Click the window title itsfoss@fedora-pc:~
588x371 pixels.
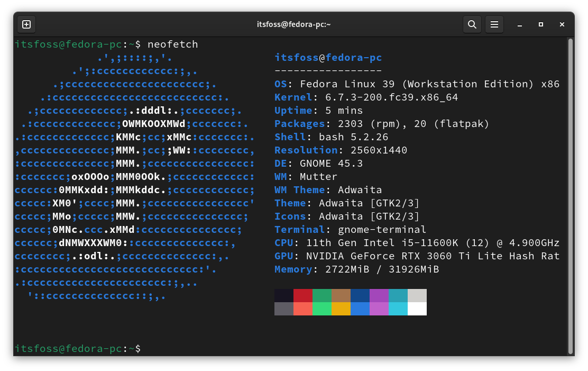[x=294, y=24]
